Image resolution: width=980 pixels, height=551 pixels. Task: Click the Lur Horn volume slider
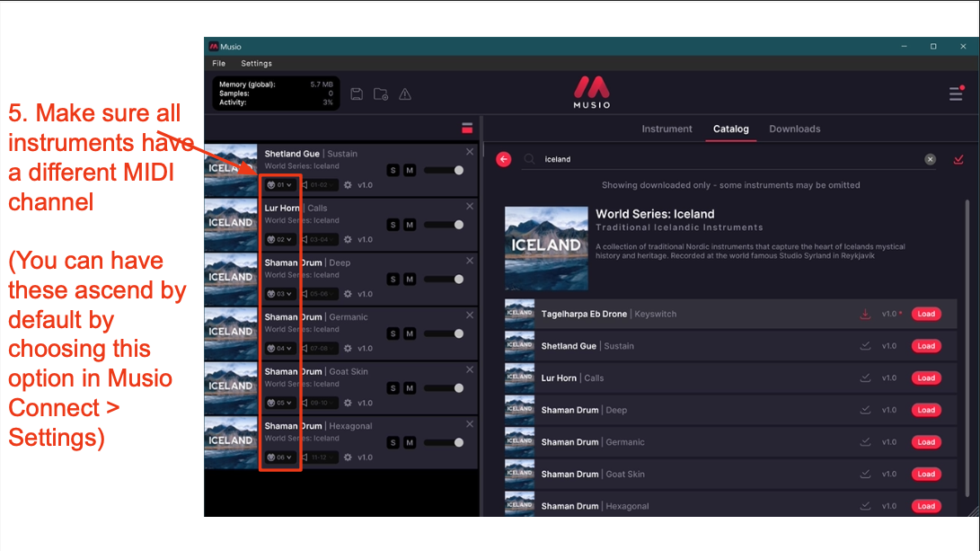444,225
